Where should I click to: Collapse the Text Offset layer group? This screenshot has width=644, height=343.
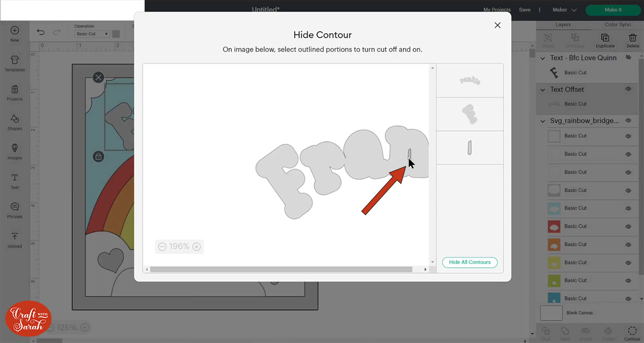click(x=541, y=89)
